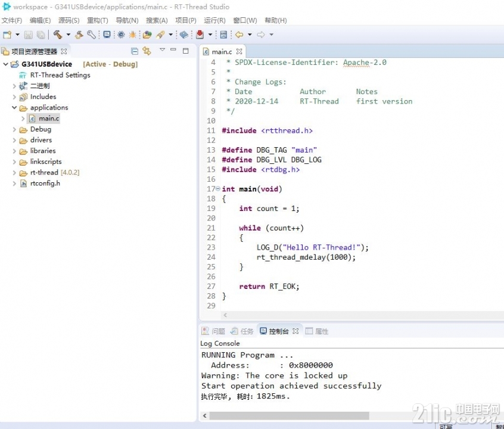Image resolution: width=504 pixels, height=429 pixels.
Task: Navigate back with the yellow arrow
Action: (x=239, y=35)
